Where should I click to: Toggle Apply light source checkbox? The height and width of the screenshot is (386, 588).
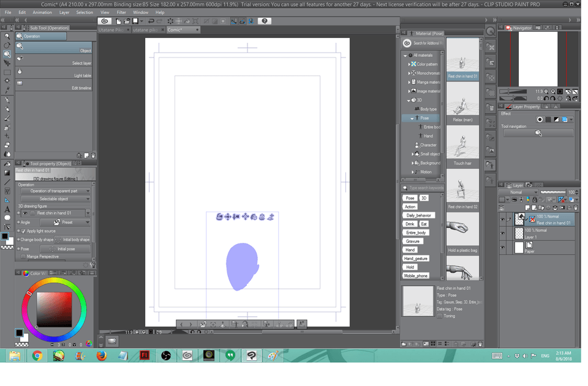pyautogui.click(x=23, y=231)
